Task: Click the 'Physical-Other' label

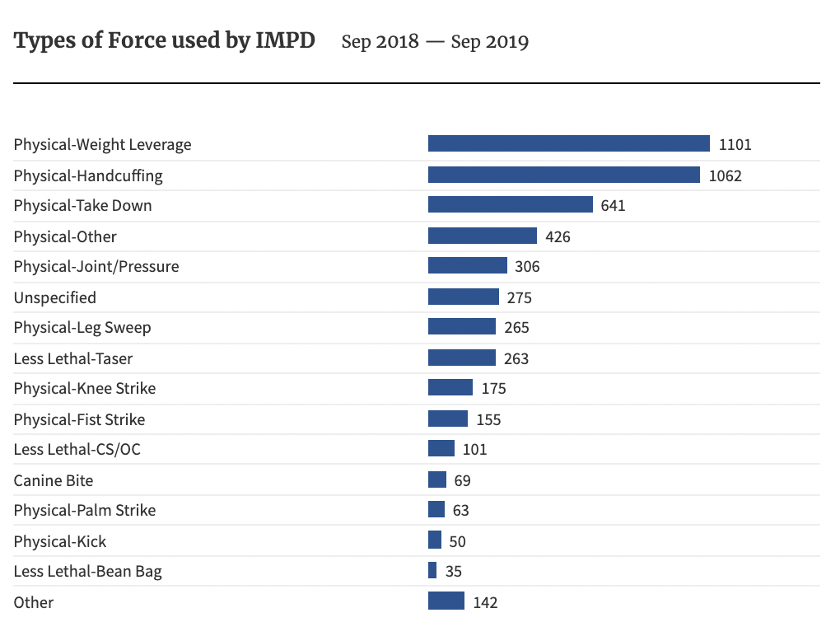Action: [x=65, y=236]
